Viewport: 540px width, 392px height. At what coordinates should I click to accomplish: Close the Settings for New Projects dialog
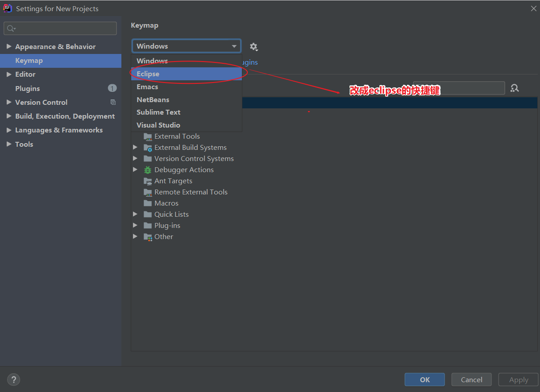tap(533, 8)
